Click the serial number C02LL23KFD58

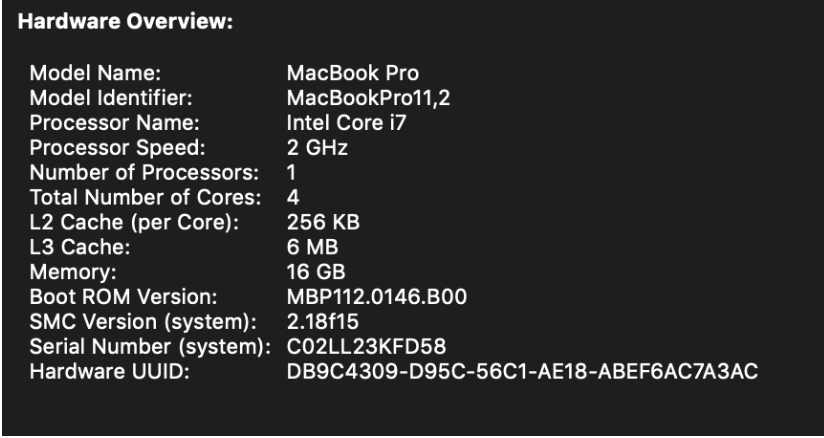366,347
